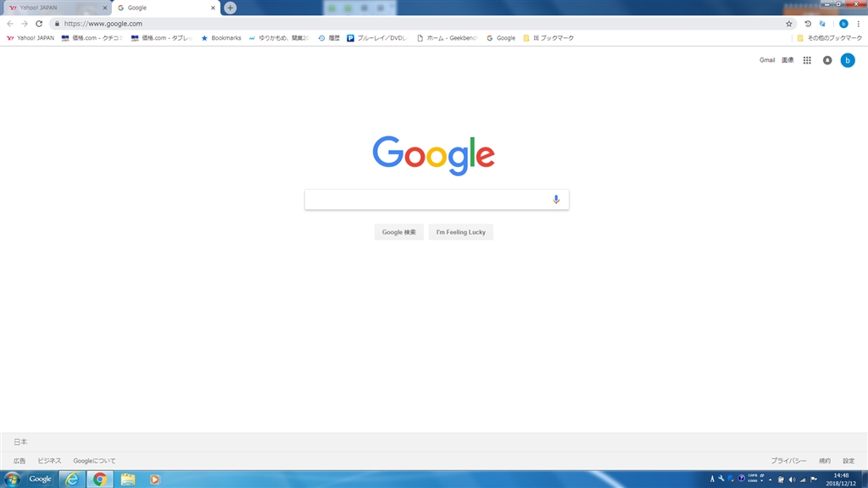Open the 広告 footer link
The image size is (868, 488).
pos(19,461)
